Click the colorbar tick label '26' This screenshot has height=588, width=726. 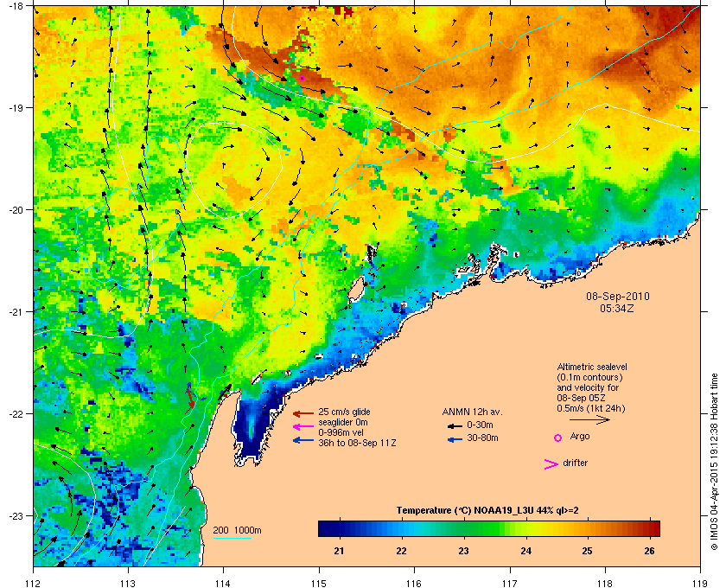(649, 551)
